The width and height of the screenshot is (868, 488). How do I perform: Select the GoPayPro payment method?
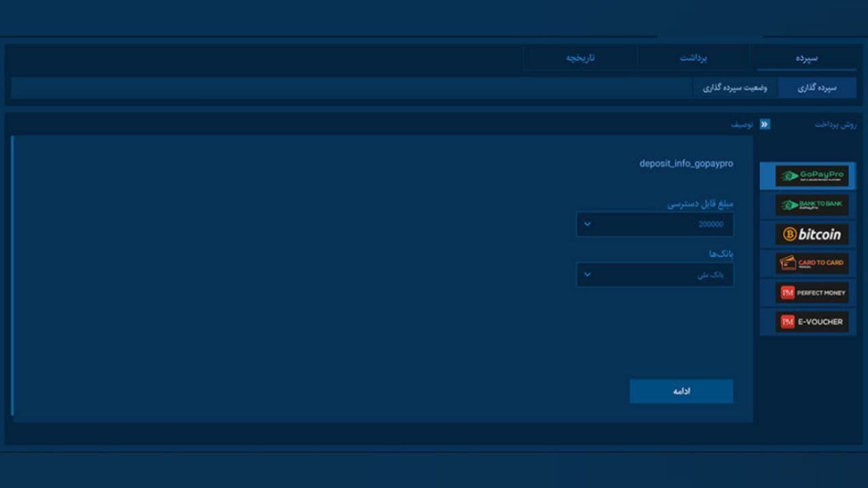[x=811, y=176]
